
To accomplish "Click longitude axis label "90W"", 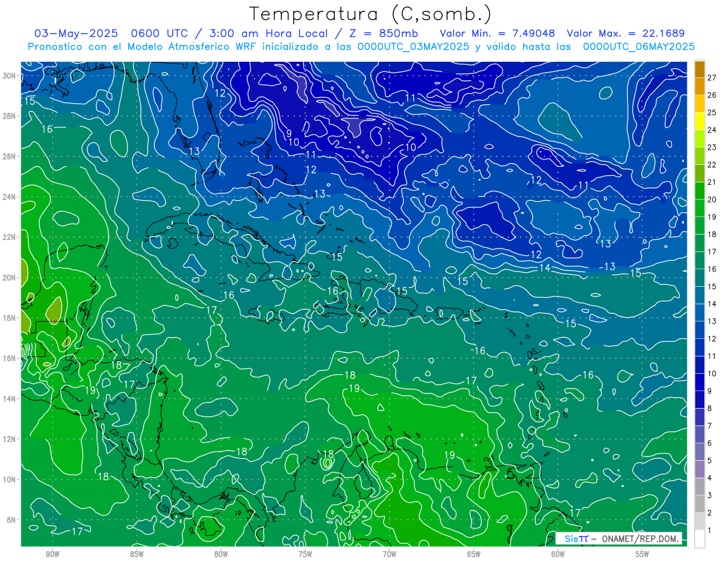I will (53, 554).
